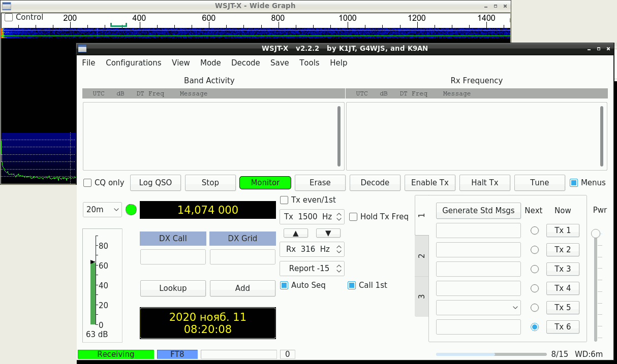Send Tx 3 message now

click(x=563, y=269)
